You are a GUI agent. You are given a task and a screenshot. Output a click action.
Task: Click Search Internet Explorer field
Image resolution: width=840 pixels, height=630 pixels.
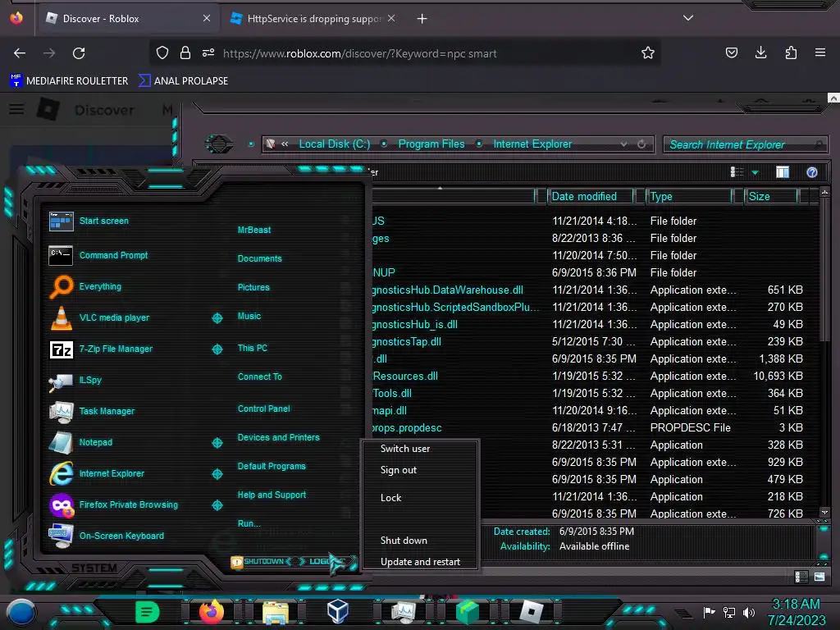[x=746, y=144]
